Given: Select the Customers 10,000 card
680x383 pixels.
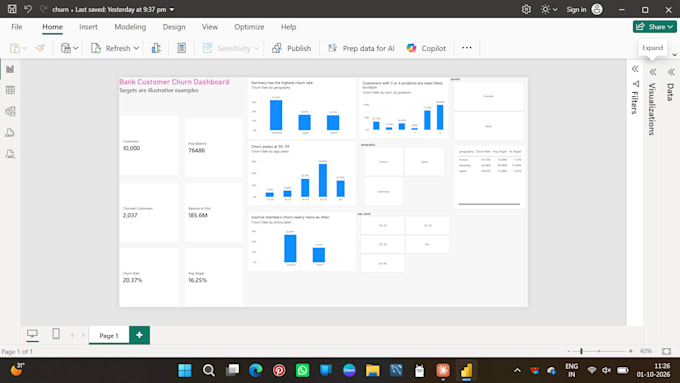Looking at the screenshot, I should (x=149, y=145).
